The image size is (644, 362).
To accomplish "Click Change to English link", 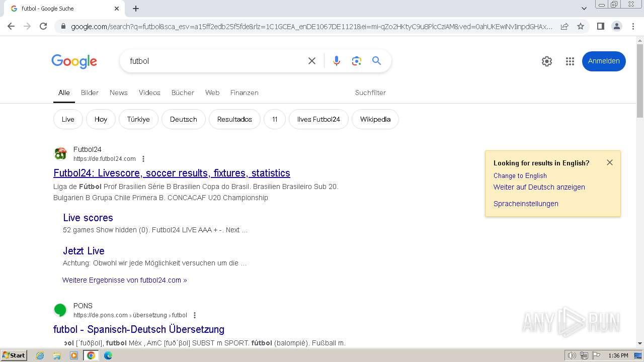I will click(520, 175).
